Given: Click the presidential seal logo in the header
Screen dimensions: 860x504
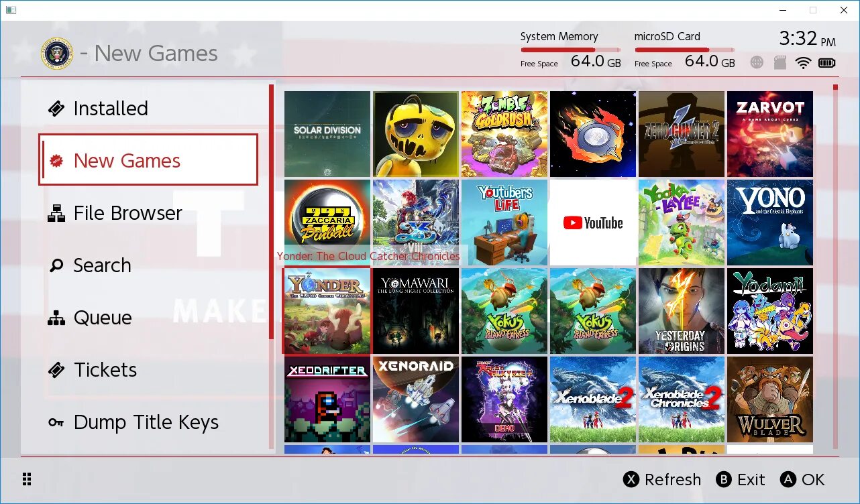Looking at the screenshot, I should [x=57, y=53].
